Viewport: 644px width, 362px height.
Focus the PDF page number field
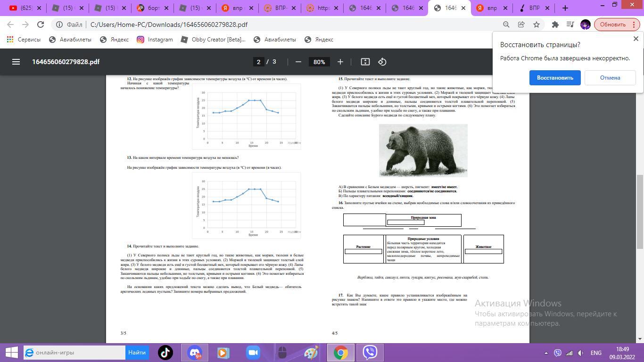(x=258, y=62)
